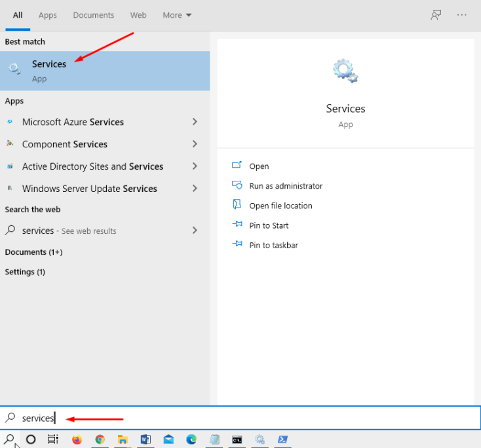Expand Microsoft Azure Services details arrow
This screenshot has height=448, width=481.
point(195,122)
